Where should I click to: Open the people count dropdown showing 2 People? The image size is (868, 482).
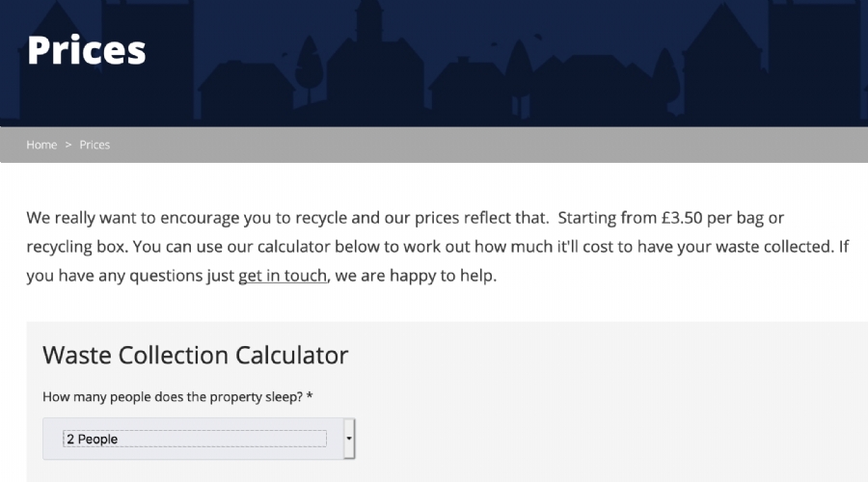click(199, 439)
